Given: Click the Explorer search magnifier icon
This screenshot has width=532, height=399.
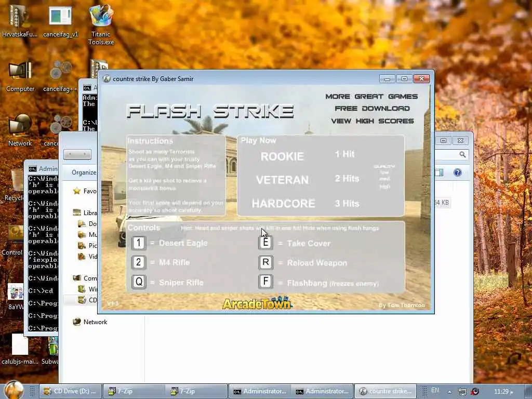Looking at the screenshot, I should pos(462,155).
